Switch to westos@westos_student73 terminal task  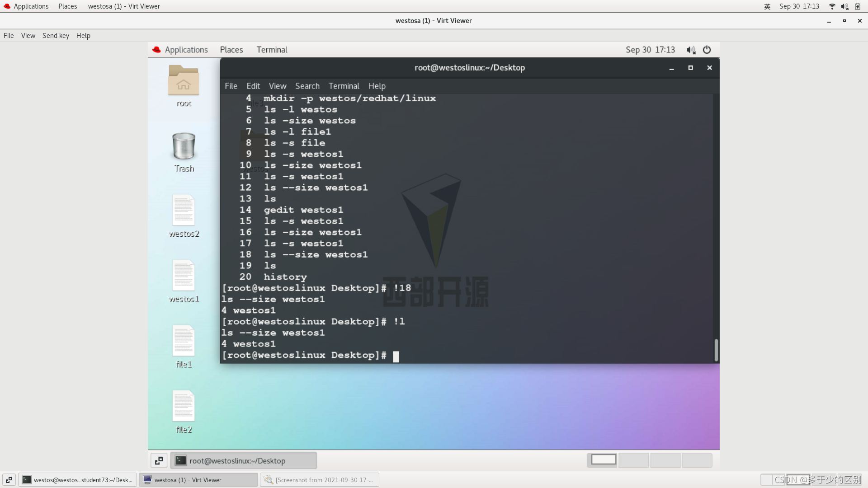78,480
